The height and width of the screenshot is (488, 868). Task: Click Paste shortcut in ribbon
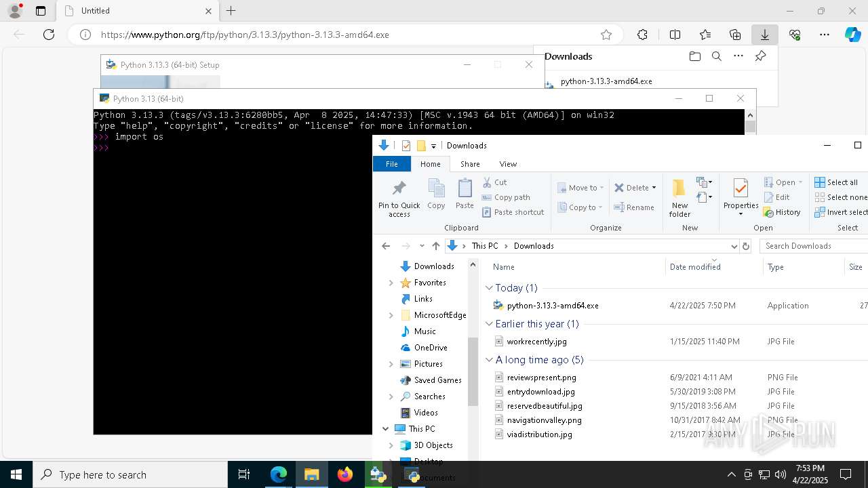click(x=513, y=212)
